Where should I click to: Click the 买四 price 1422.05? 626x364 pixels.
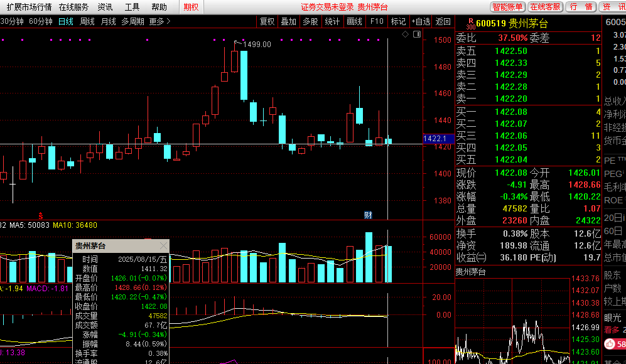pos(511,148)
